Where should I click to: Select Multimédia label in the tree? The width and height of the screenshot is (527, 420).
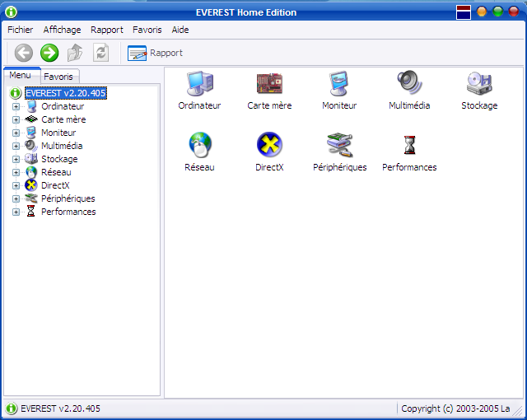[62, 146]
